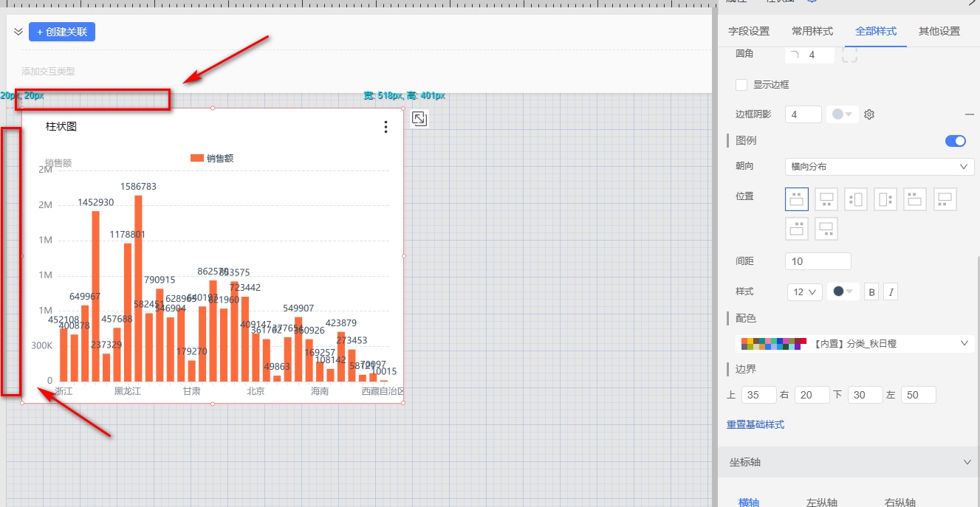
Task: Select the third legend position icon
Action: (855, 199)
